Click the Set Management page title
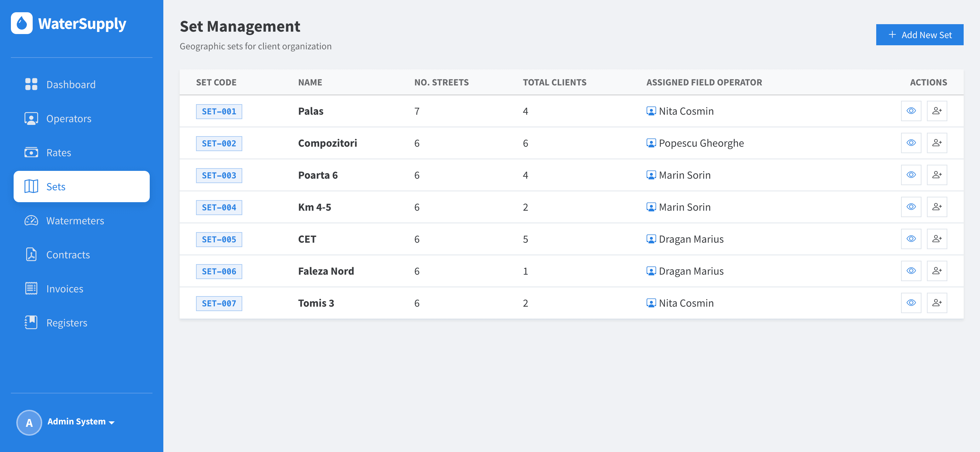Screen dimensions: 980x452 click(x=240, y=26)
